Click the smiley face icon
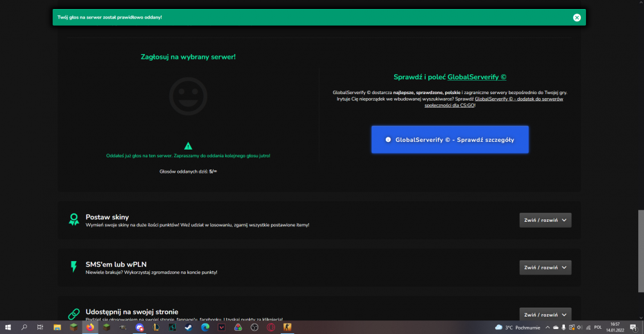The height and width of the screenshot is (334, 644). 188,96
